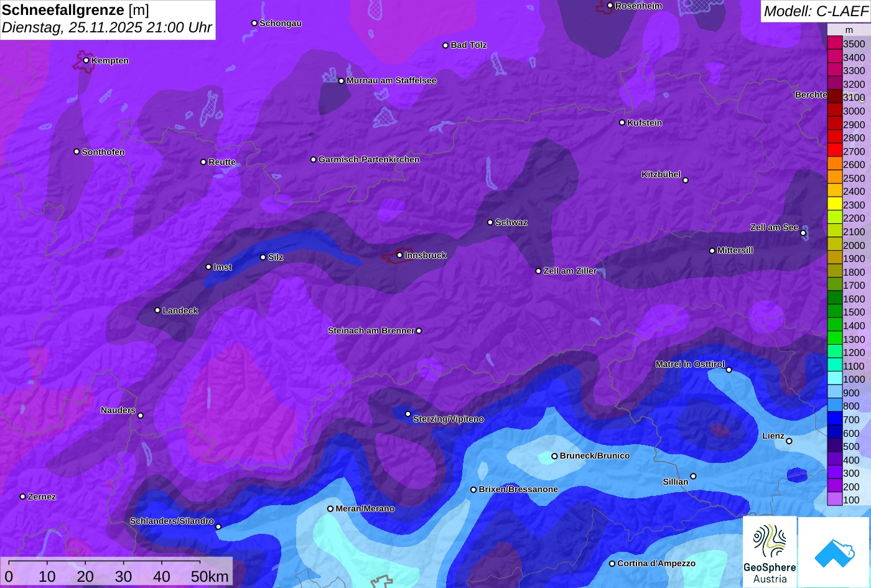Click the 400 legend value
This screenshot has width=871, height=588.
[851, 460]
